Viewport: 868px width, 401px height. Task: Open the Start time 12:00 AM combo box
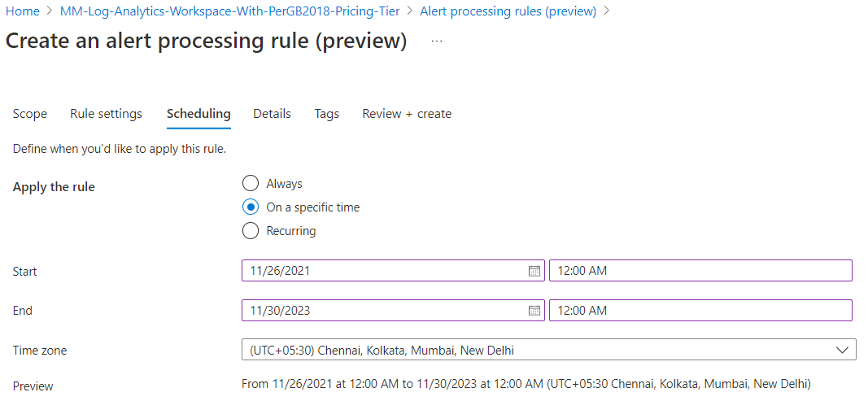point(700,271)
